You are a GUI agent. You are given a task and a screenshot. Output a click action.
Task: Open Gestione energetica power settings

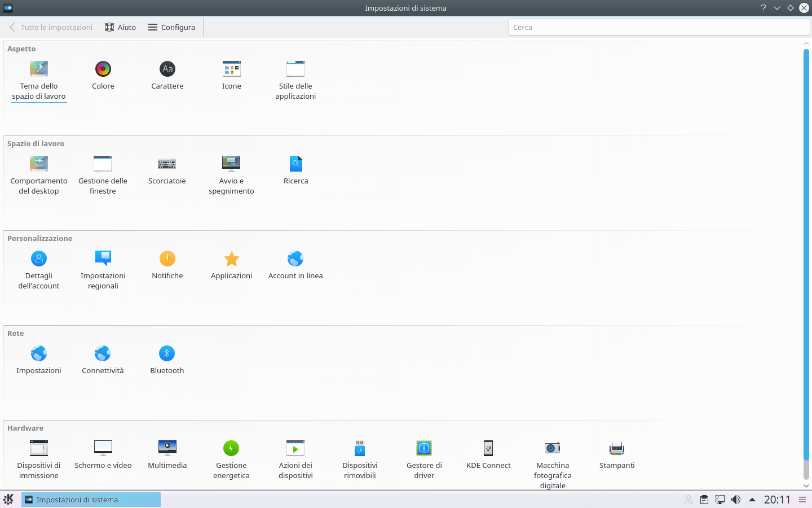tap(231, 449)
